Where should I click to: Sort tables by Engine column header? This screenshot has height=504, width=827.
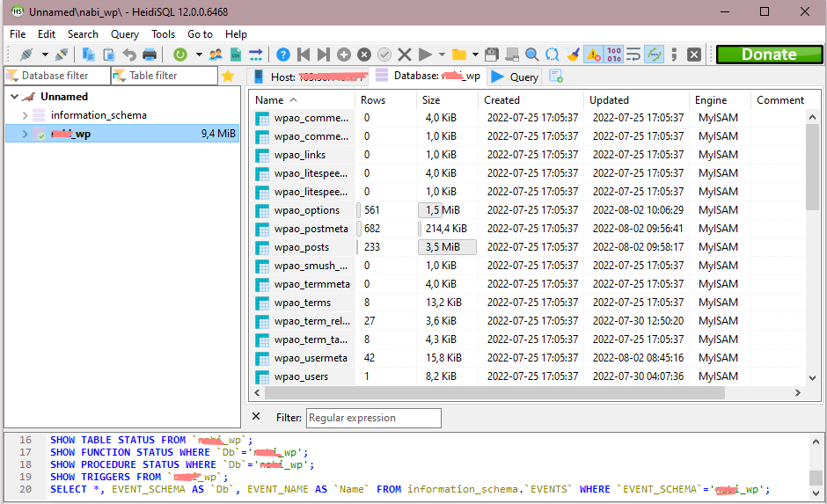pos(720,99)
